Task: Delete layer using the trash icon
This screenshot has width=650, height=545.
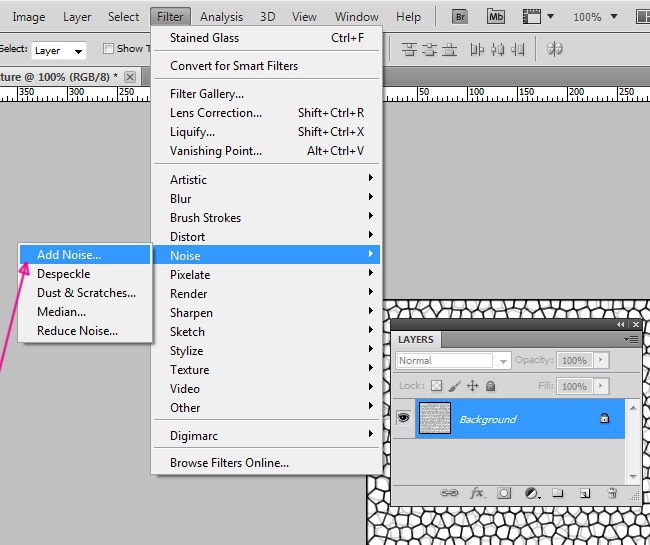Action: 611,493
